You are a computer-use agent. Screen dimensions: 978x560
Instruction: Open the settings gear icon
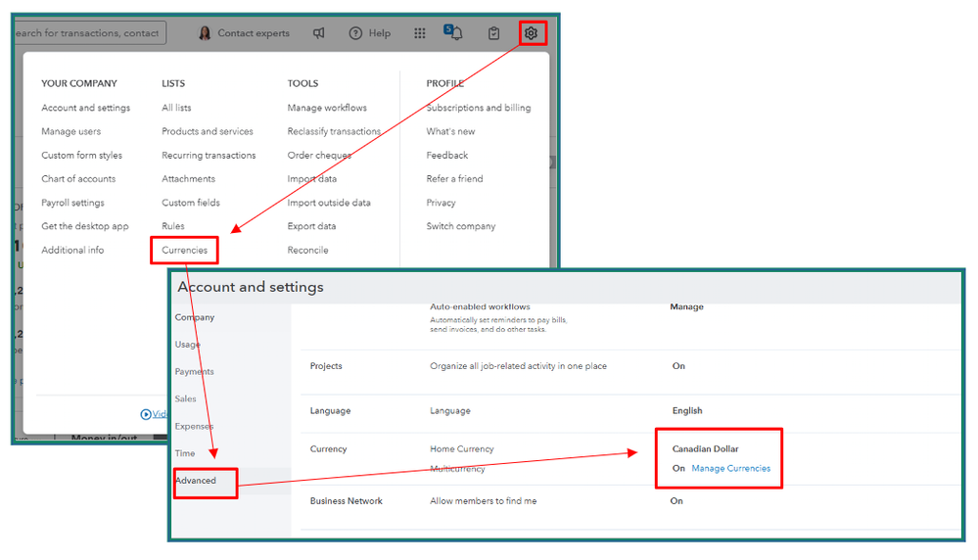[531, 33]
